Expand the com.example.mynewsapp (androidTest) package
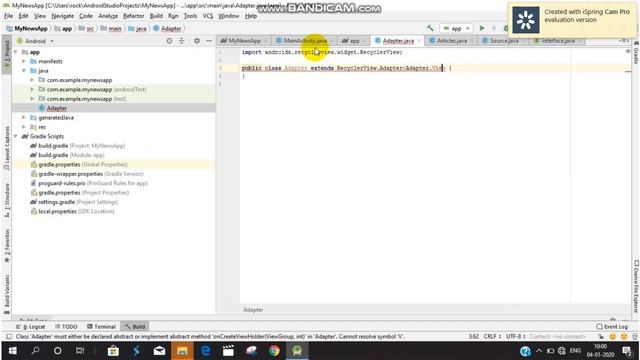 32,89
